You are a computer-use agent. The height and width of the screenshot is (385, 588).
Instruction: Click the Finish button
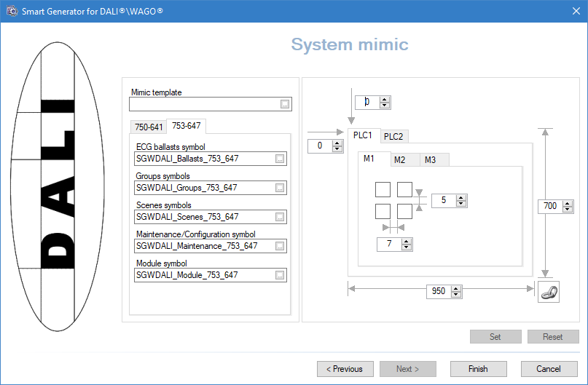(x=477, y=369)
